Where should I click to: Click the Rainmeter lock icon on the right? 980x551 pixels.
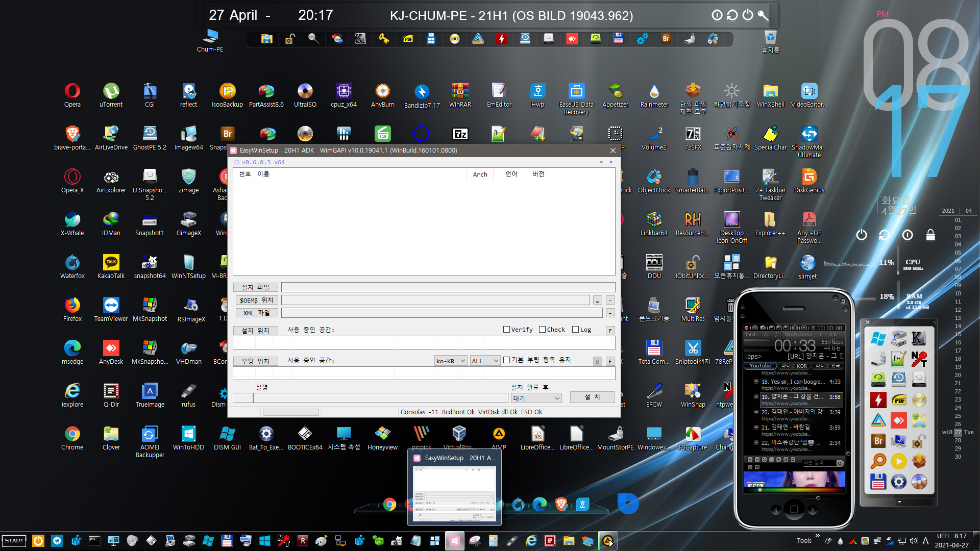click(x=930, y=235)
